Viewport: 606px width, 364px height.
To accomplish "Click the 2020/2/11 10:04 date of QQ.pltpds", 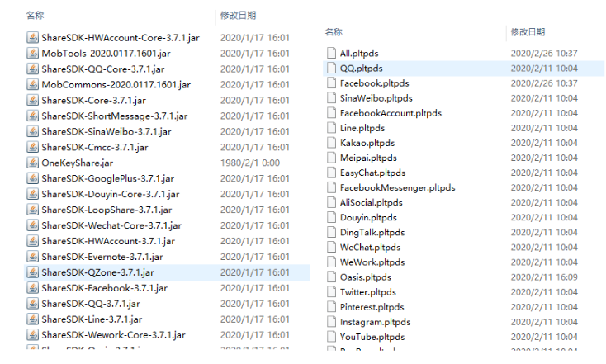I will pyautogui.click(x=544, y=68).
